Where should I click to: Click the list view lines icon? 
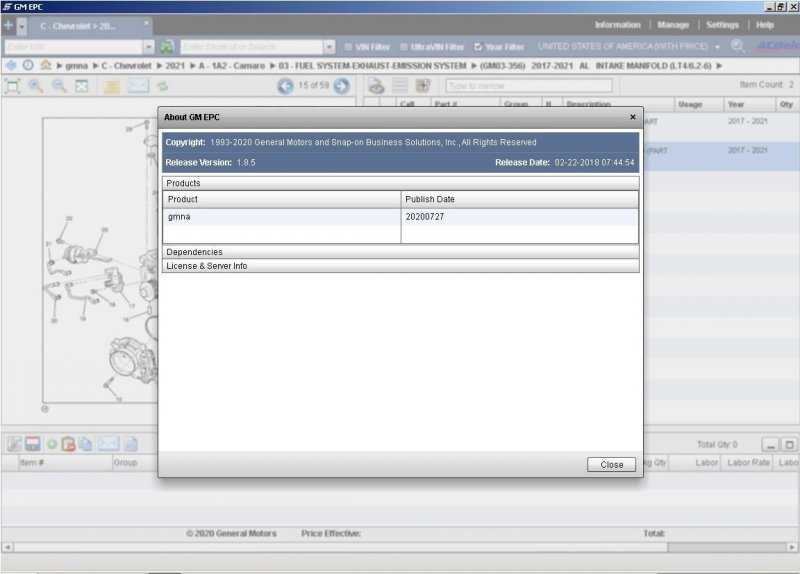click(399, 86)
